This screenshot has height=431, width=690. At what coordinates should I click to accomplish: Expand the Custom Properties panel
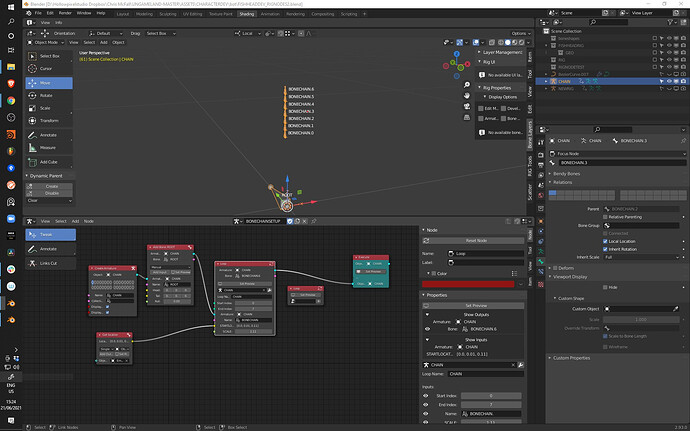(x=571, y=358)
